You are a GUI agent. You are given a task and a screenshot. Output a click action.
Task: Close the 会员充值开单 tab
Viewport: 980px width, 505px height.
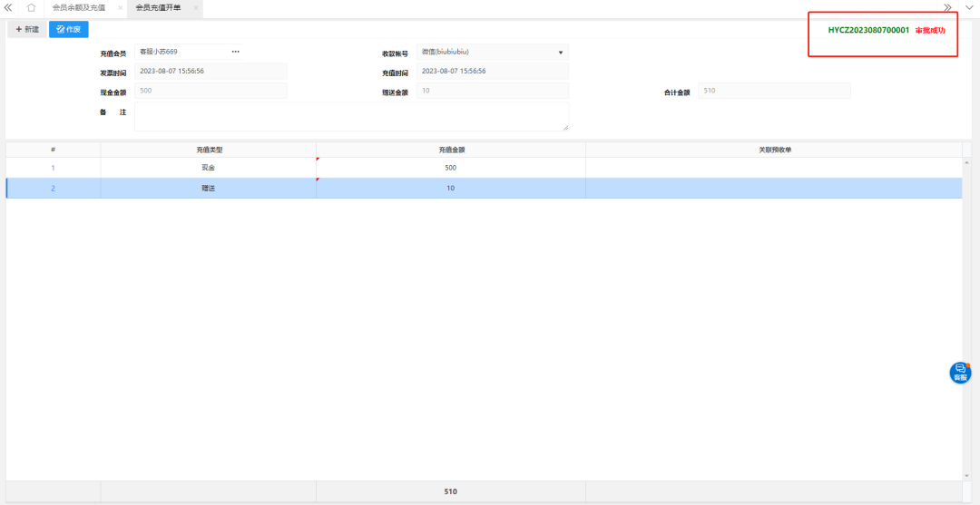195,7
